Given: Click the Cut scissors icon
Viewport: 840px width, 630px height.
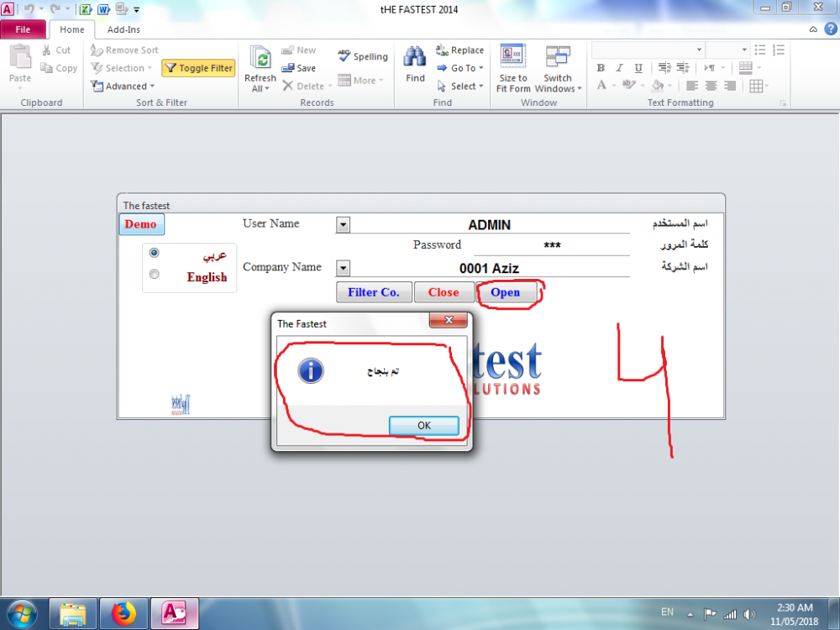Looking at the screenshot, I should click(x=46, y=50).
